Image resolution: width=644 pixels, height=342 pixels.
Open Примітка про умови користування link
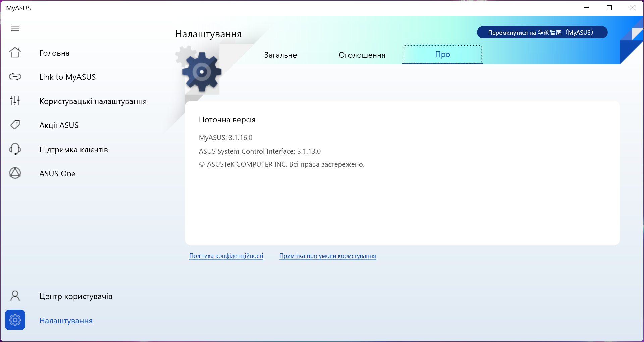pyautogui.click(x=328, y=256)
